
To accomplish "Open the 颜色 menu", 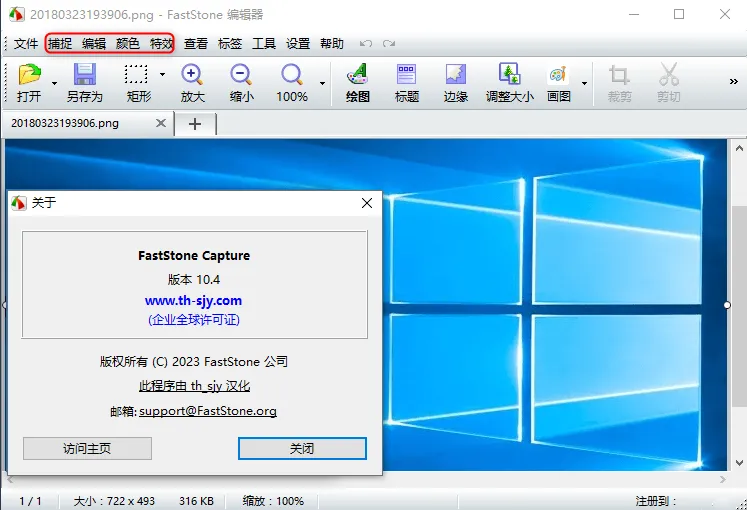I will coord(128,44).
